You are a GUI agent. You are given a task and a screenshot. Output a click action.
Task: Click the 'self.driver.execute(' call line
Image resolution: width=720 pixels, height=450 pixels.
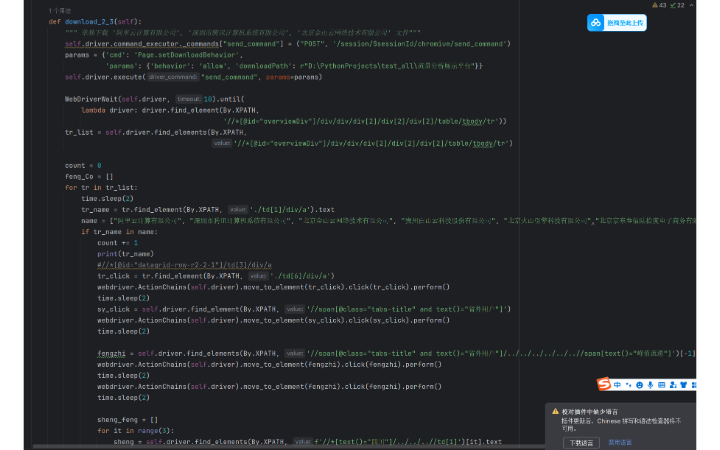click(x=193, y=77)
